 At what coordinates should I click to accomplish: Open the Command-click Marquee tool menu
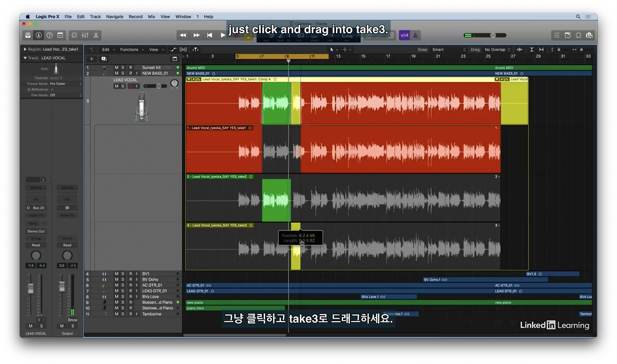347,50
